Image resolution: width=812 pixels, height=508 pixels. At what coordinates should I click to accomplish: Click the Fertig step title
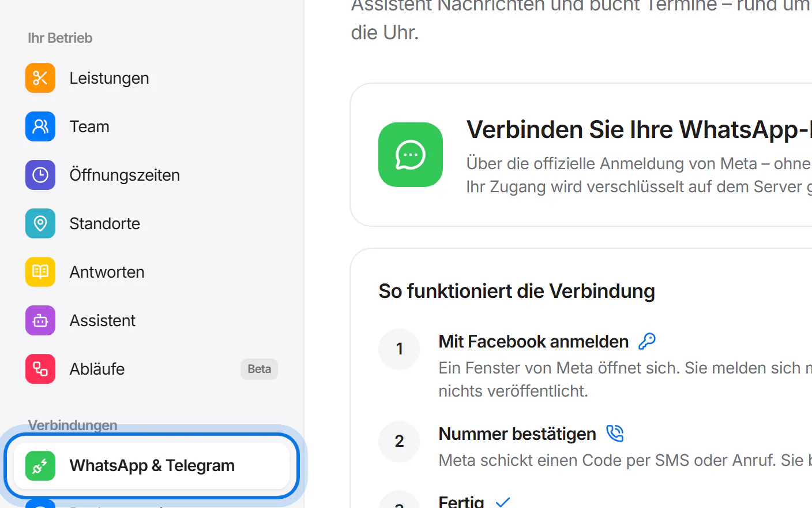(x=461, y=501)
